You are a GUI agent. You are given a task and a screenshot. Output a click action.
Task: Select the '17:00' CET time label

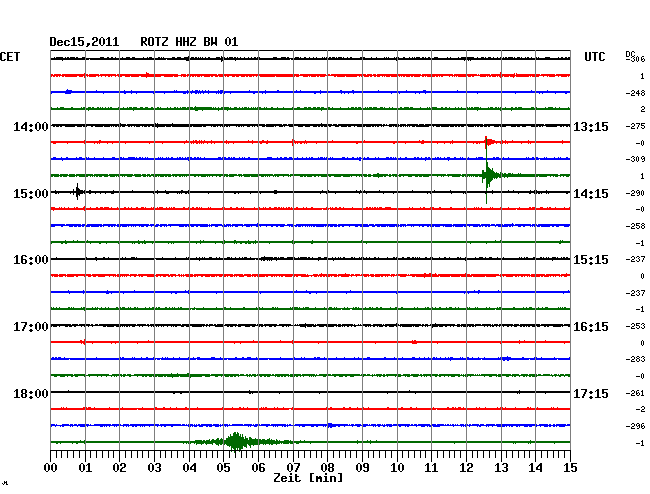[31, 327]
